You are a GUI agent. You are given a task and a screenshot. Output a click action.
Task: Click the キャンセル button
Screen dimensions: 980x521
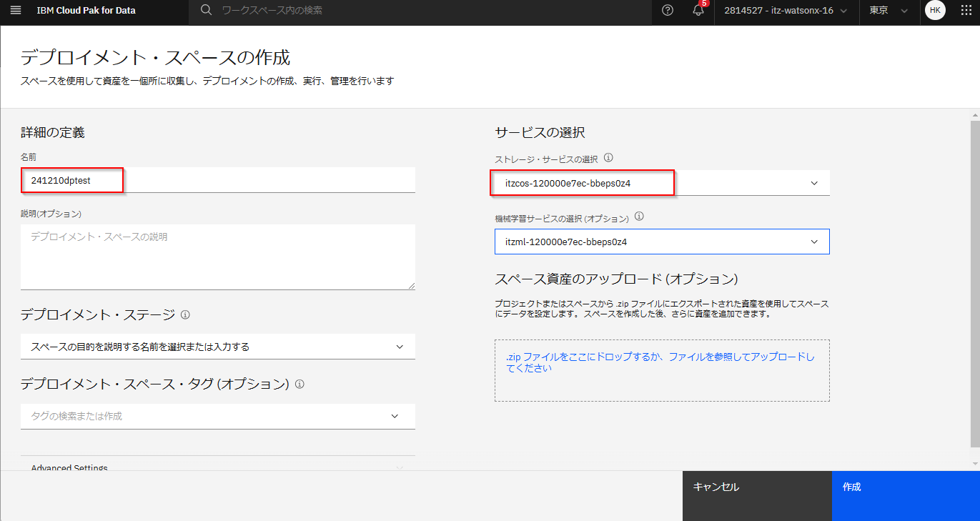pyautogui.click(x=757, y=496)
